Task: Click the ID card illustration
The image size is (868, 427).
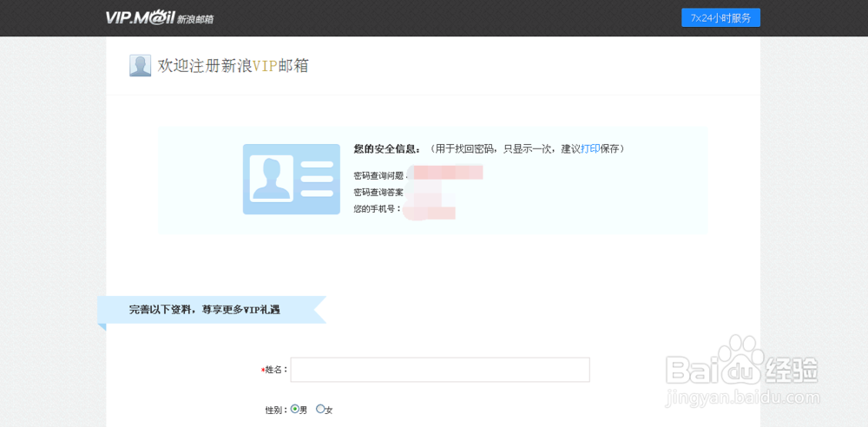Action: pyautogui.click(x=291, y=179)
